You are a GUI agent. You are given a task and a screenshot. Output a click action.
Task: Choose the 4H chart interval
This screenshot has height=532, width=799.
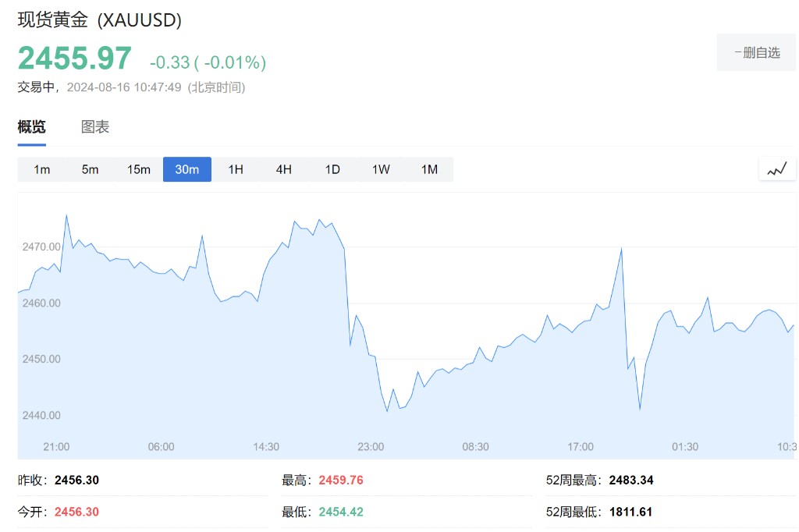[284, 169]
